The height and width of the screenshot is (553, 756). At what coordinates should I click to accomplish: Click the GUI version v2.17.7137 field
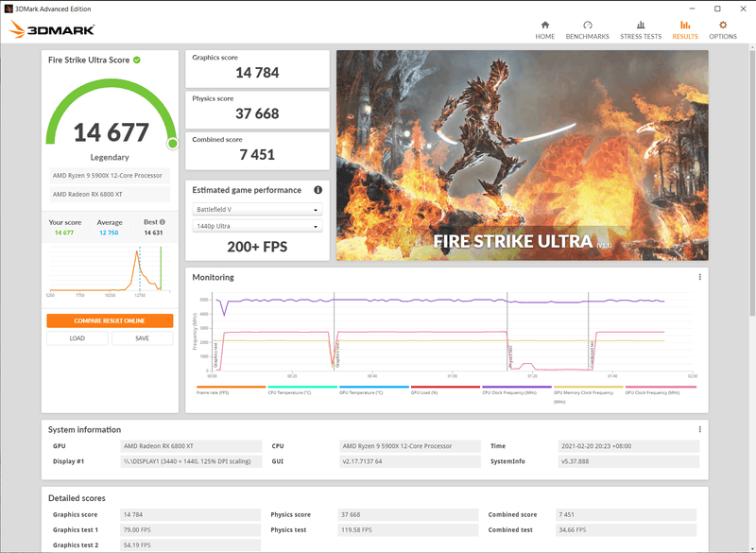point(410,461)
